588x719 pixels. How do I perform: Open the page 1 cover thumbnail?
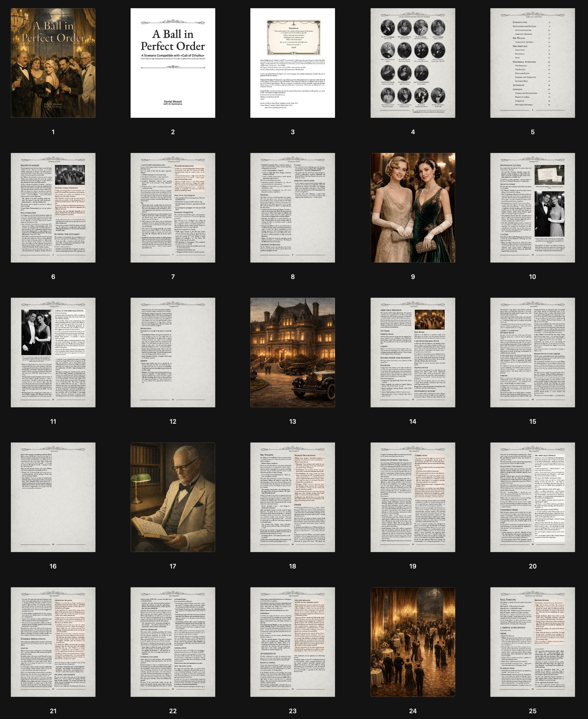tap(53, 63)
